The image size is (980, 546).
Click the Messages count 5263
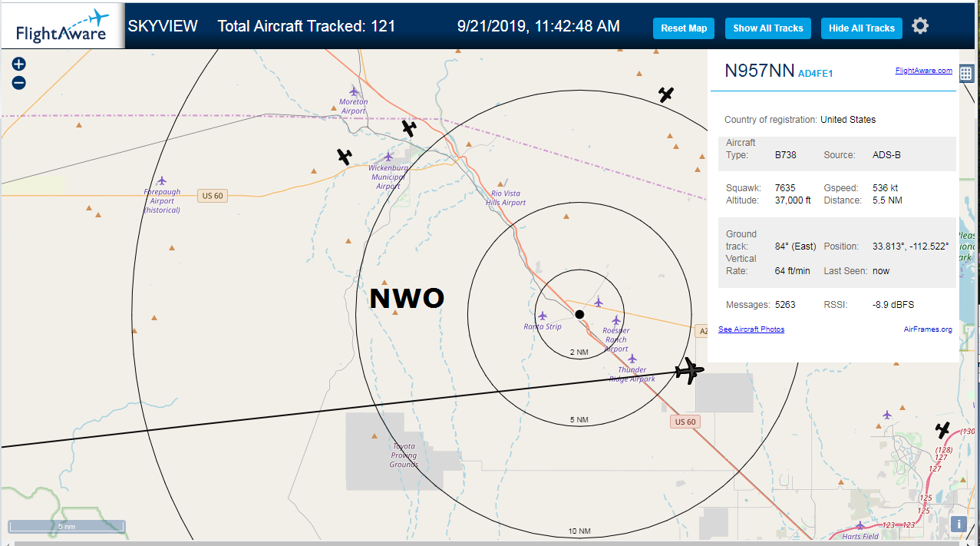[785, 305]
